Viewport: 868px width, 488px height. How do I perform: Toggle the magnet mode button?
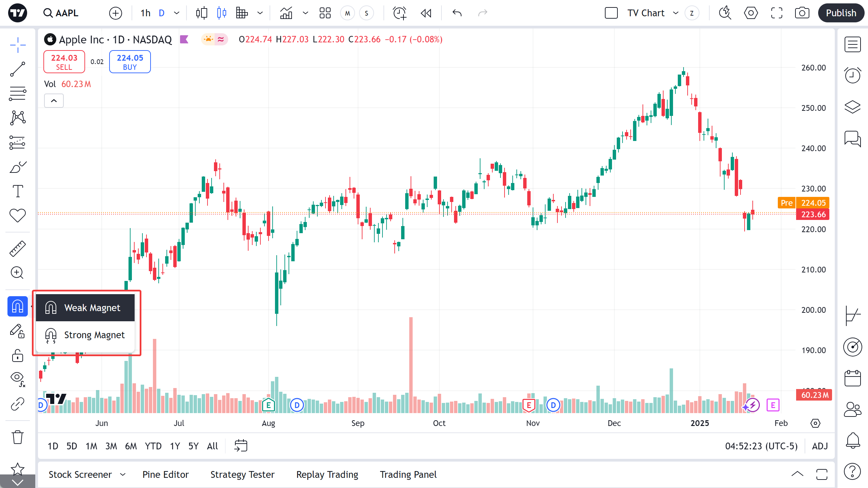pos(17,306)
